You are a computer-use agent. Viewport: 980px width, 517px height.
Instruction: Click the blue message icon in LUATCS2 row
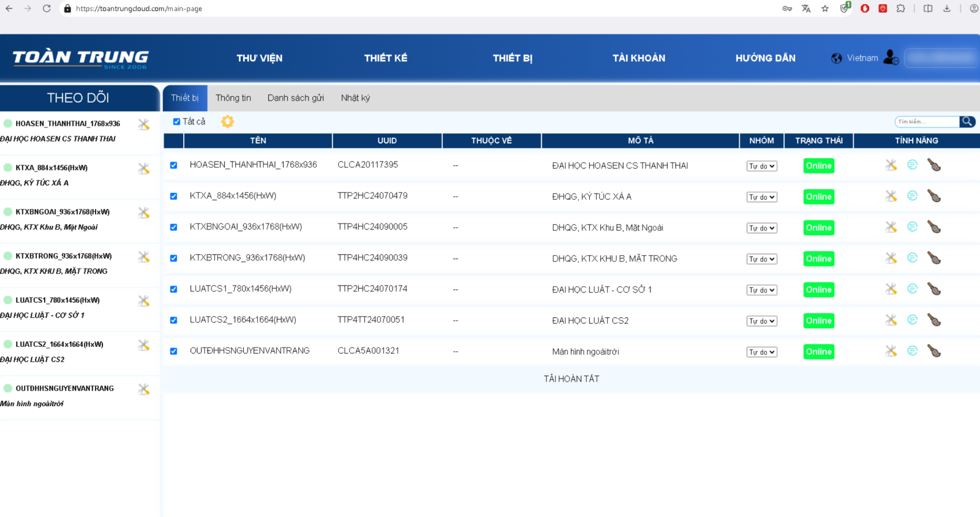pos(912,320)
